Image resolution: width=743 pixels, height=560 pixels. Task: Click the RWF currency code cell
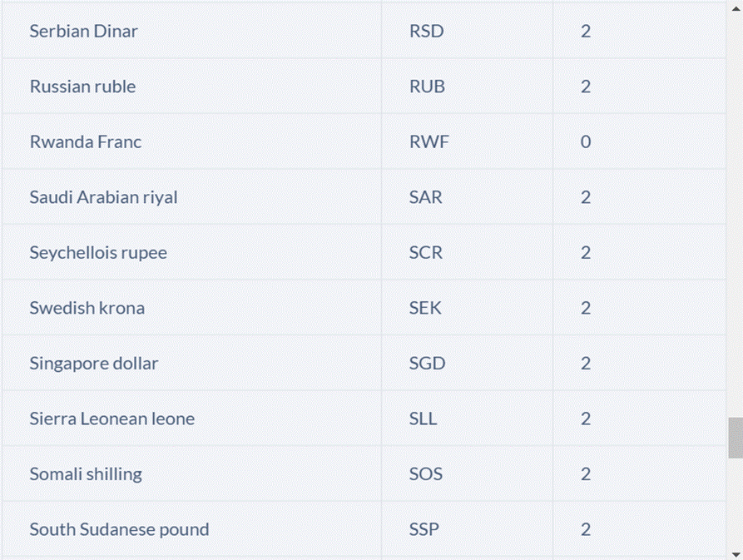[468, 141]
